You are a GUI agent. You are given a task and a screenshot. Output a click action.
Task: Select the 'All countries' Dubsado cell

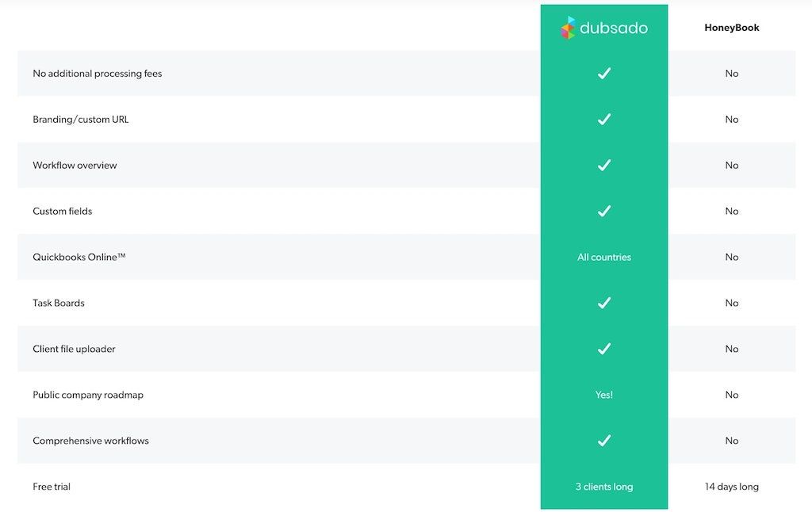pyautogui.click(x=604, y=258)
